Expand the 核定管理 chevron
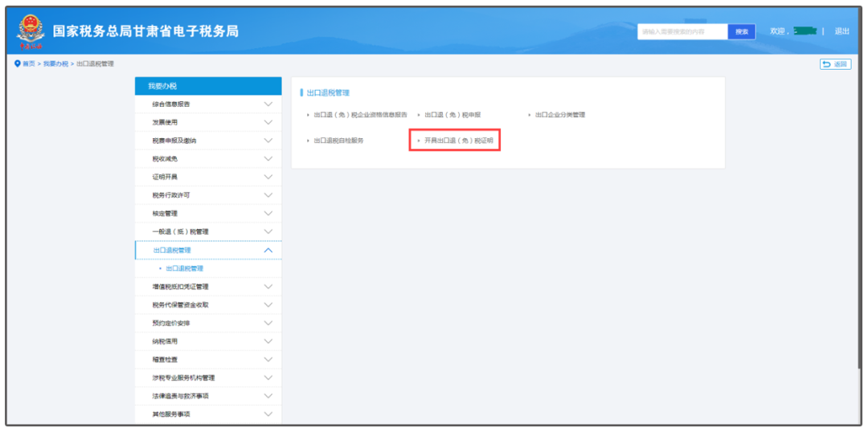Viewport: 868px width, 432px height. point(268,213)
